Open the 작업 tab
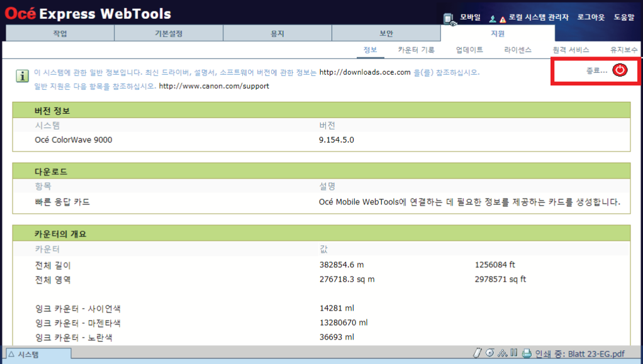 60,33
